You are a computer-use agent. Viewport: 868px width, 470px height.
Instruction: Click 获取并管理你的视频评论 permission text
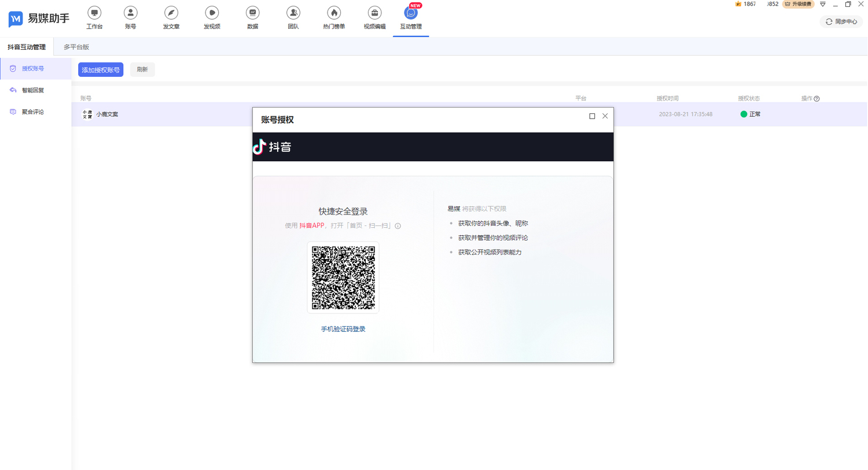coord(493,238)
